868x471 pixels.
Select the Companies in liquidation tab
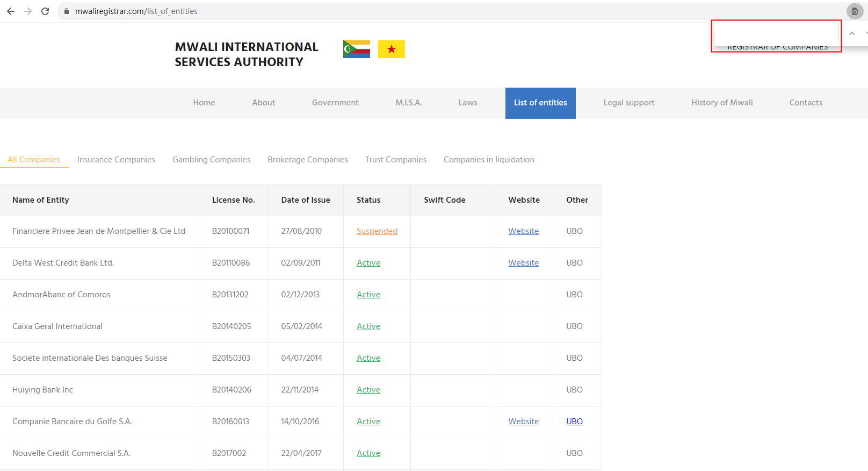(x=489, y=160)
